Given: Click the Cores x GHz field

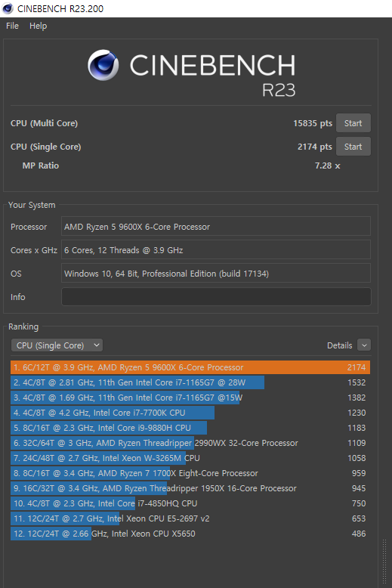Looking at the screenshot, I should pos(216,249).
